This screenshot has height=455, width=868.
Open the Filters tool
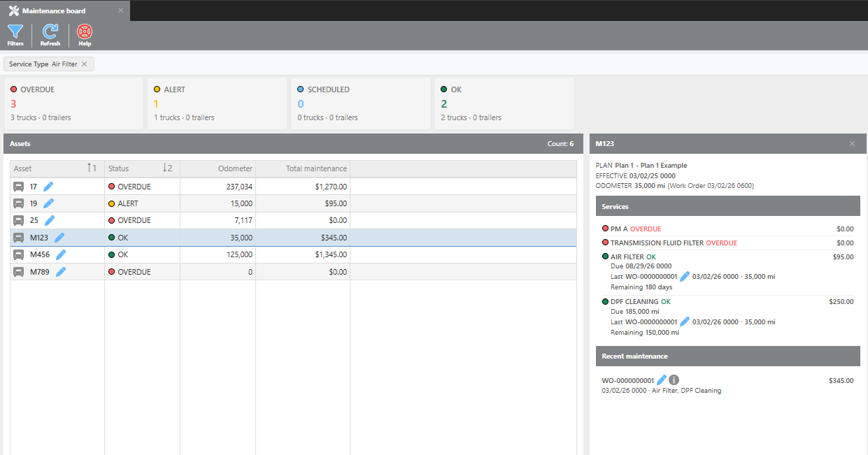point(15,34)
